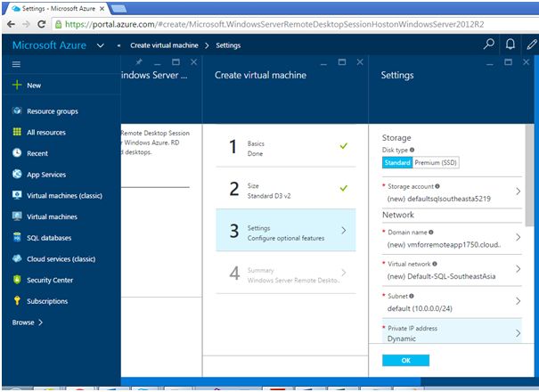Viewport: 539px width, 392px height.
Task: Click Microsoft Azure logo text
Action: click(49, 45)
